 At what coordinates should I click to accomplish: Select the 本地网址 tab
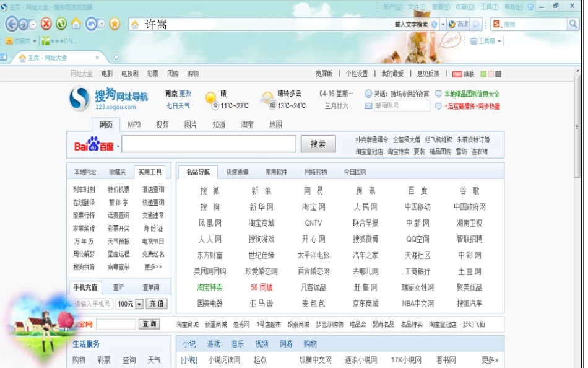click(85, 172)
